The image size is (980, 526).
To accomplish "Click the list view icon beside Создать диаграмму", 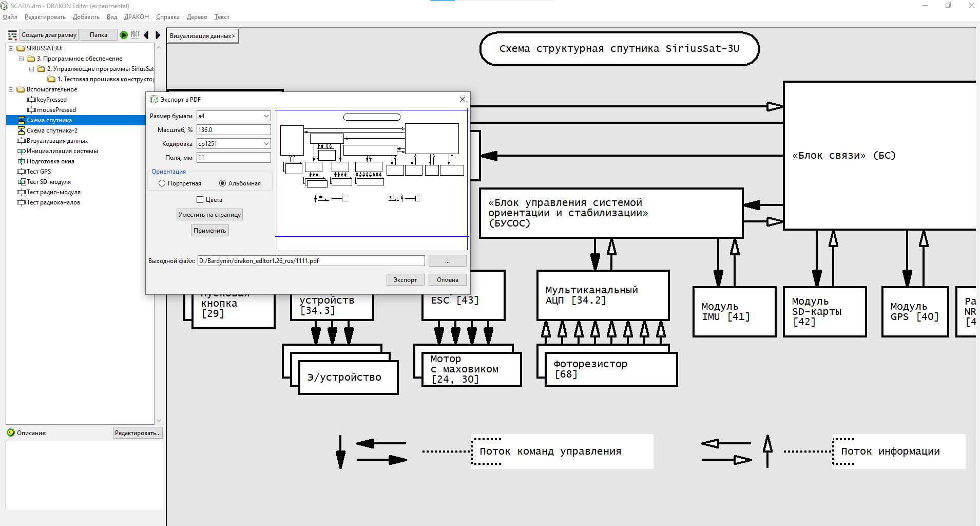I will [12, 35].
